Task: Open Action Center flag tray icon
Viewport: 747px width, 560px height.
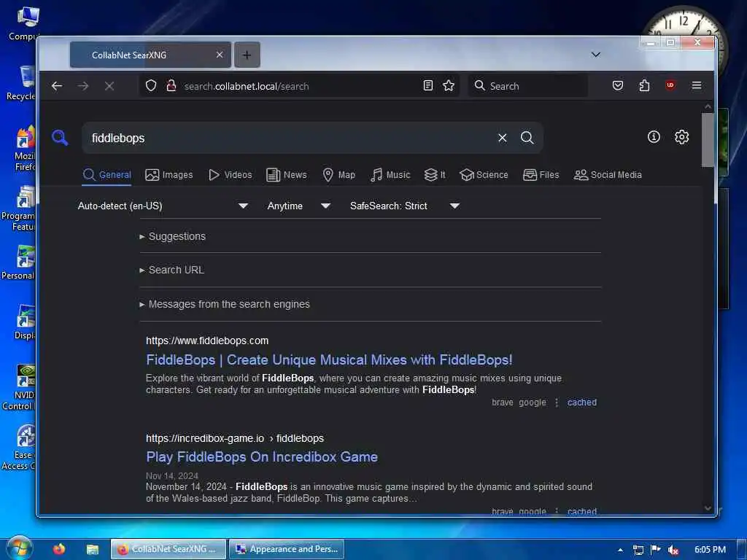Action: 656,550
